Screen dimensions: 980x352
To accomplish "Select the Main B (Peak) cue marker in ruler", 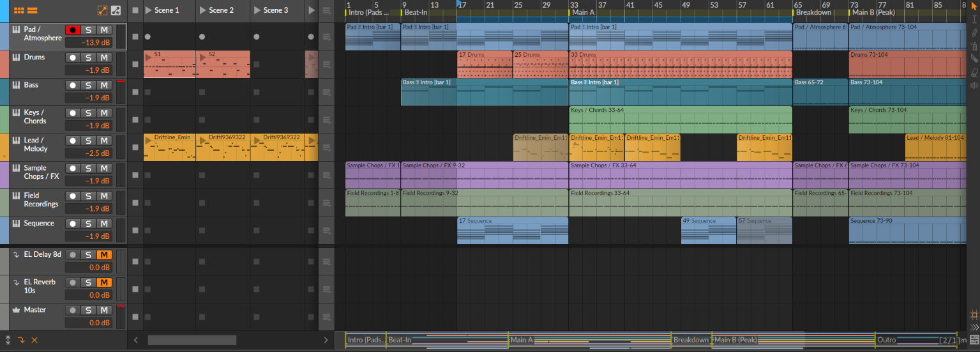I will tap(871, 13).
